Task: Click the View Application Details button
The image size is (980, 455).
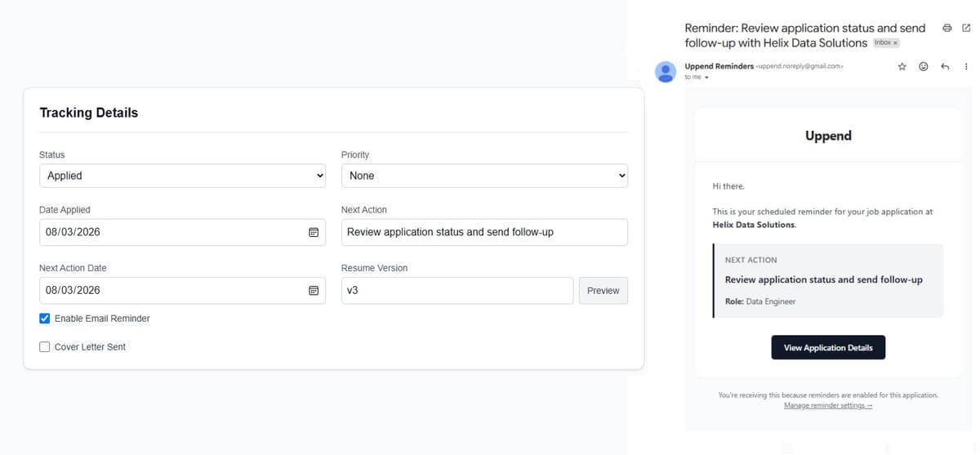Action: (x=828, y=347)
